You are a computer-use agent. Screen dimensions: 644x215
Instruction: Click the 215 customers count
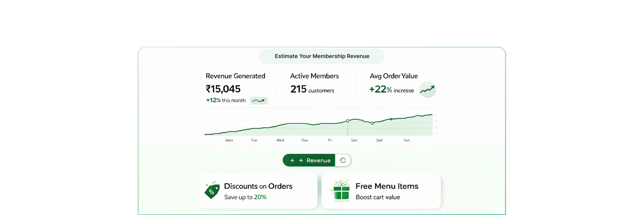coord(312,89)
